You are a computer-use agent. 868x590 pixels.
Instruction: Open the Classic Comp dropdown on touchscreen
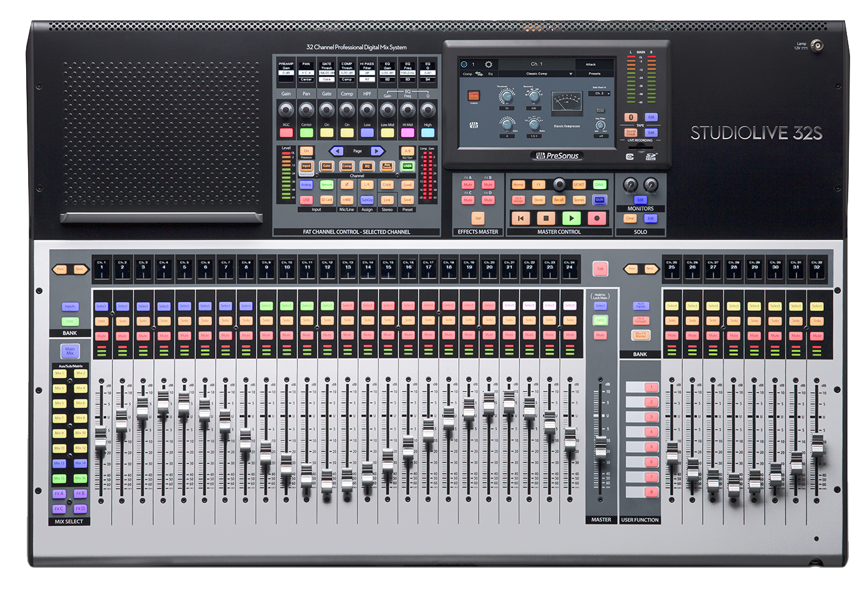point(536,73)
